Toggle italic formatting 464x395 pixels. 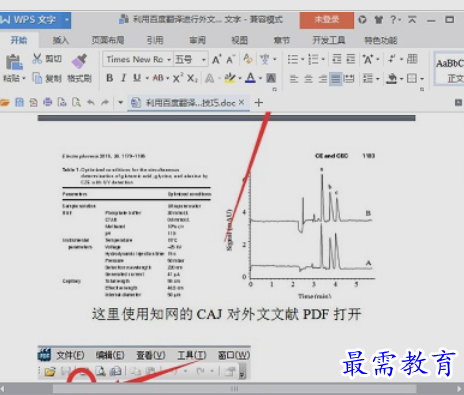[x=123, y=78]
